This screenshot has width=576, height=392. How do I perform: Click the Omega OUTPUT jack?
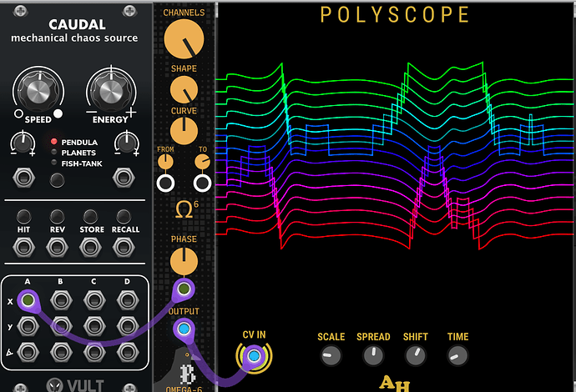tap(184, 329)
